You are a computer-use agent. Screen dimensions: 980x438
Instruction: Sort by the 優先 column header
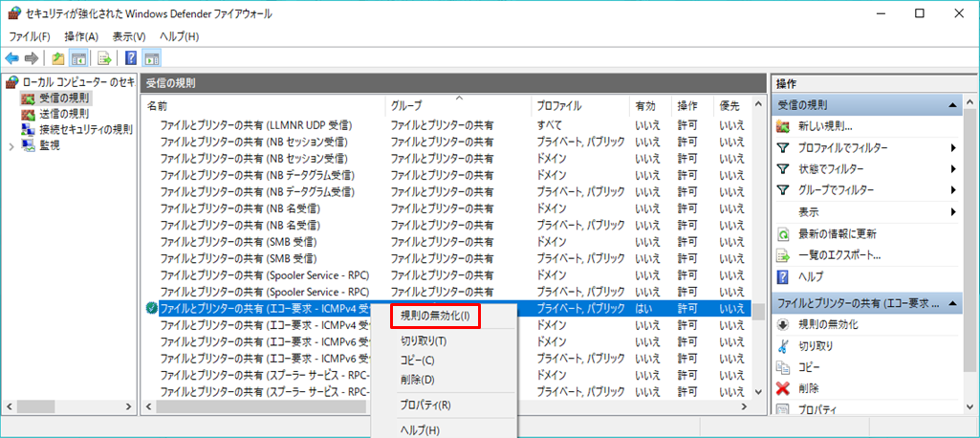[732, 105]
